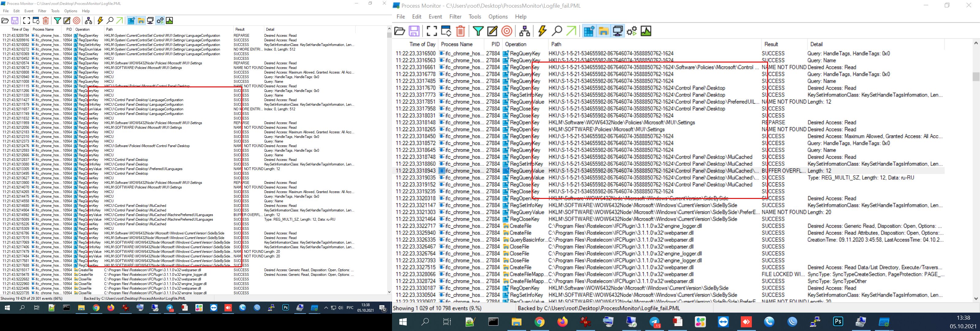Open Event menu in Logfile_fail.PML window
980x331 pixels.
435,17
